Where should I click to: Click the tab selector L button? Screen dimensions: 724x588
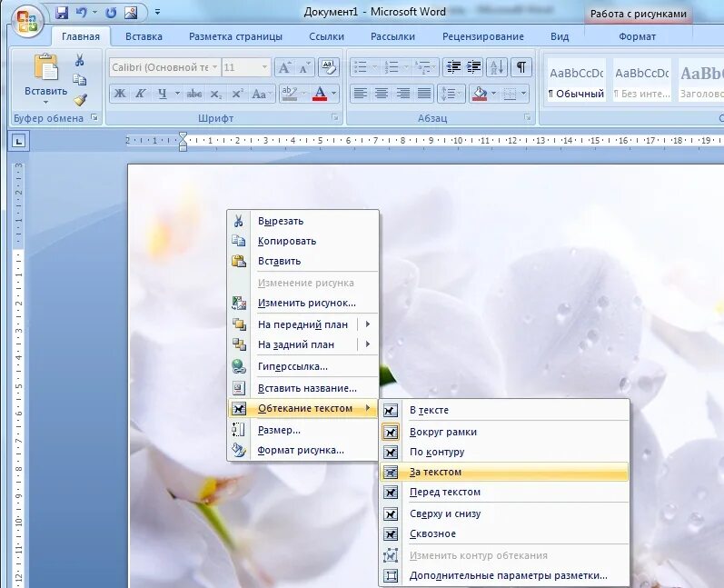pyautogui.click(x=18, y=142)
